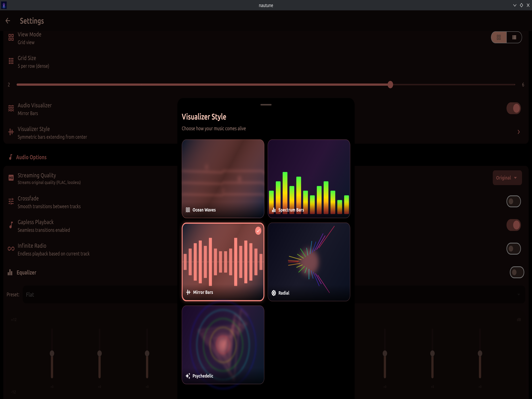
Task: Enable the Crossfade switch
Action: [x=514, y=202]
